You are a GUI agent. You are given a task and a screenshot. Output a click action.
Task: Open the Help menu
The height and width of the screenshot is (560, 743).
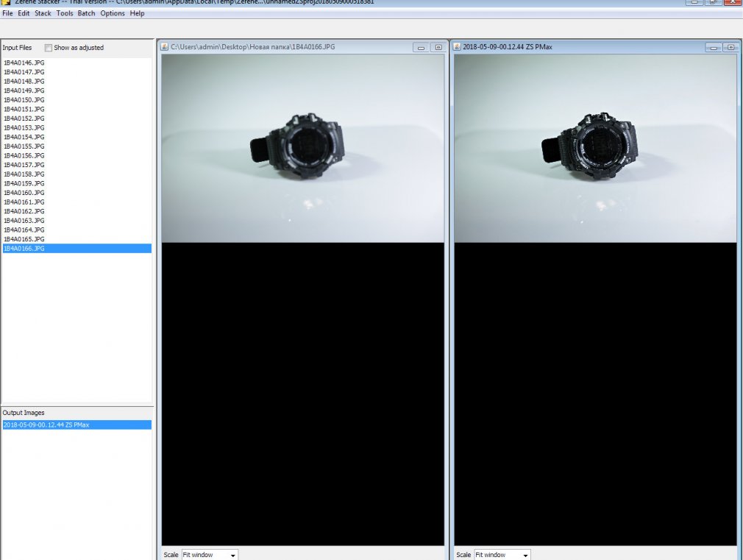tap(137, 13)
